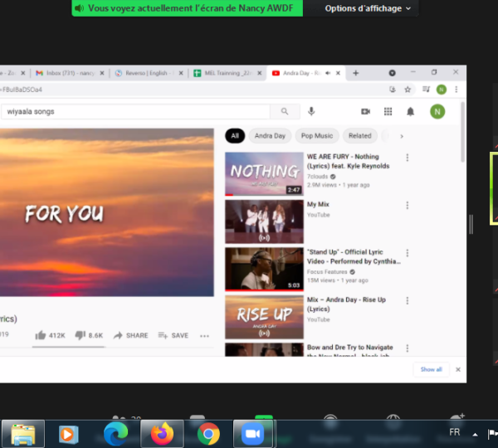Click the main video player showing FOR YOU
This screenshot has height=448, width=498.
pyautogui.click(x=107, y=212)
